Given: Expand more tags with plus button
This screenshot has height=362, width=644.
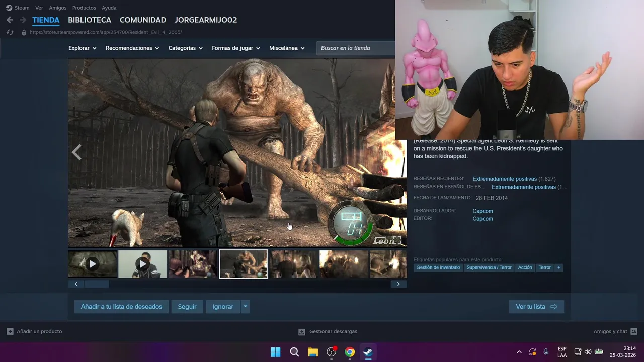Looking at the screenshot, I should (558, 268).
